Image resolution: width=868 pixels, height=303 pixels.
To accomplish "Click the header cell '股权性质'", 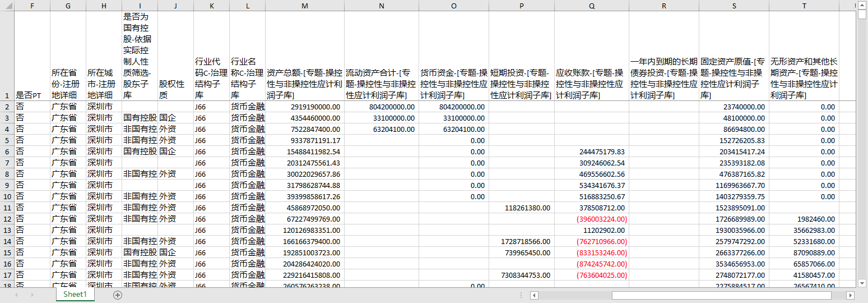I will pyautogui.click(x=175, y=56).
